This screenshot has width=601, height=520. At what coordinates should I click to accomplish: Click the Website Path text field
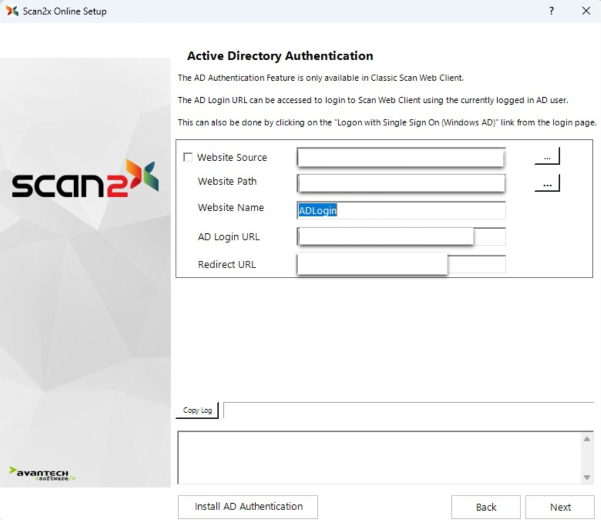coord(400,183)
